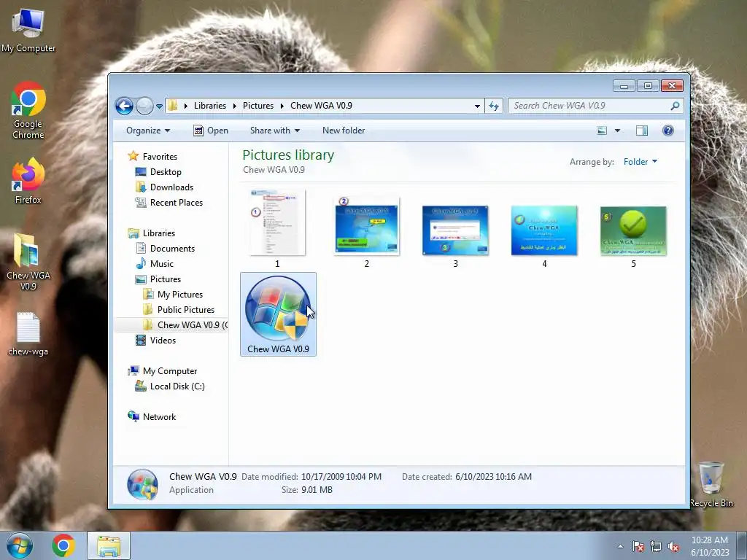Click the application icon in details pane
Screen dimensions: 747x560
pyautogui.click(x=142, y=484)
